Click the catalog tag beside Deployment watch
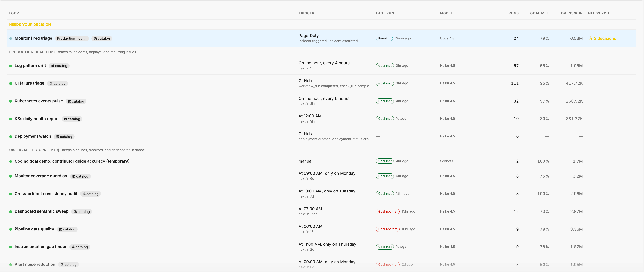 (x=64, y=137)
